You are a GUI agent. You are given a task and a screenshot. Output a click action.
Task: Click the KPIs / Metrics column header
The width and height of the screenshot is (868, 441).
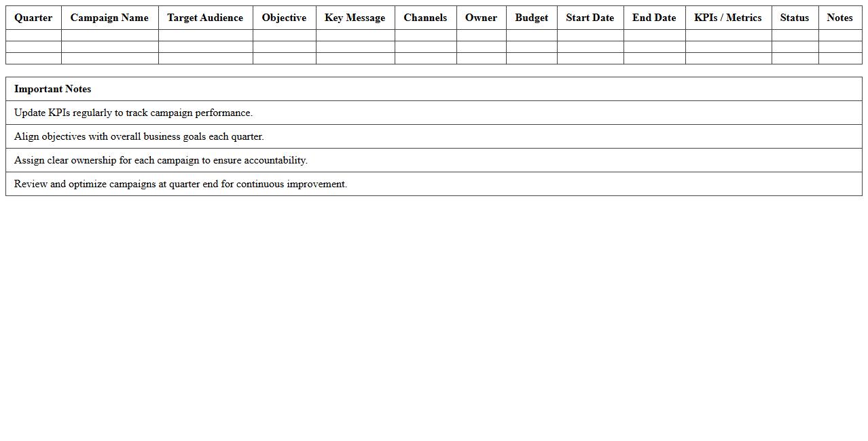tap(727, 18)
